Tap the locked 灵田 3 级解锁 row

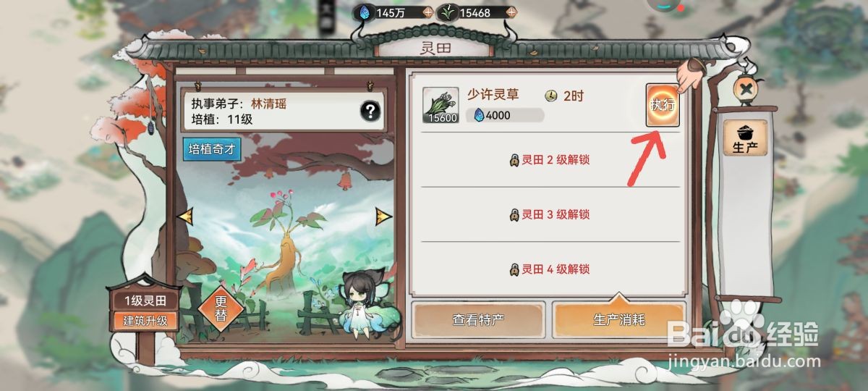click(x=550, y=214)
